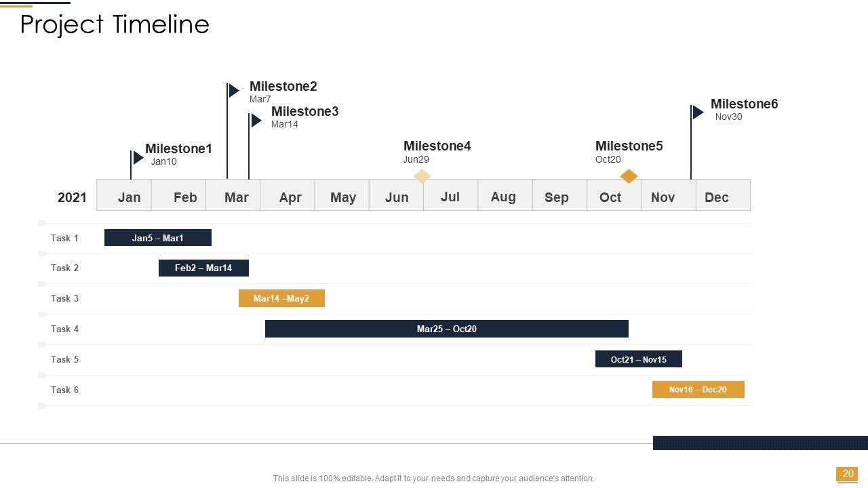Select the Oct21 – Nov15 task bar

point(638,359)
